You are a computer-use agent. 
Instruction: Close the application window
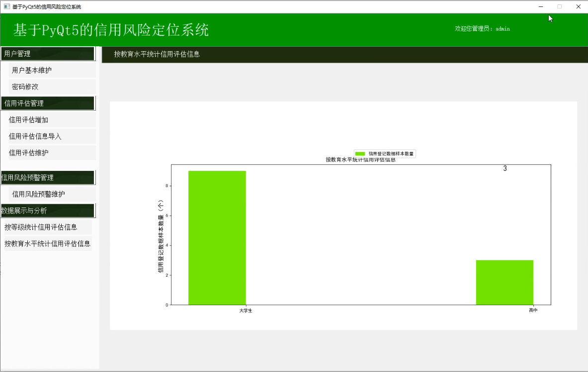(578, 7)
